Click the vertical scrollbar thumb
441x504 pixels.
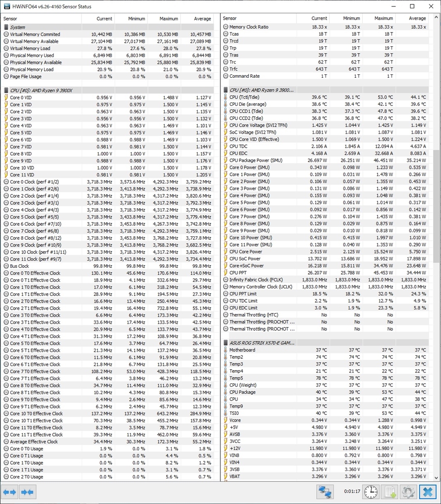(x=436, y=206)
